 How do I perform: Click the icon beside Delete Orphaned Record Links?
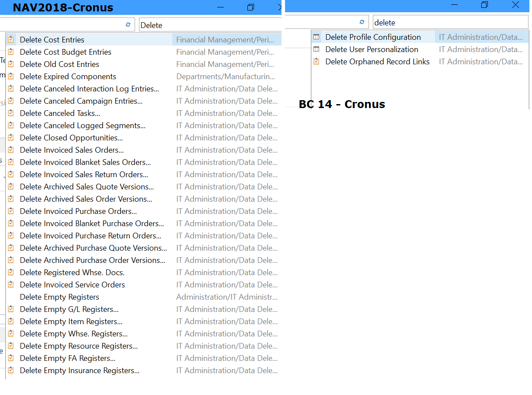tap(316, 61)
